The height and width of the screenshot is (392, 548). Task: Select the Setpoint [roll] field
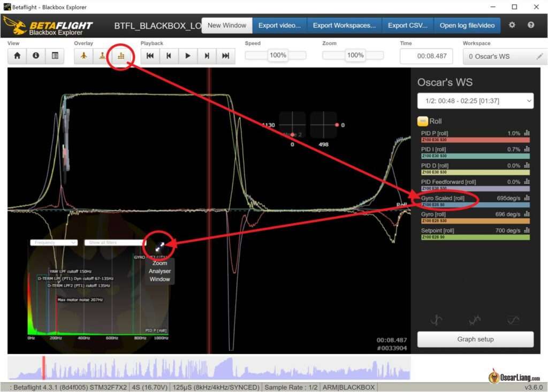coord(438,230)
